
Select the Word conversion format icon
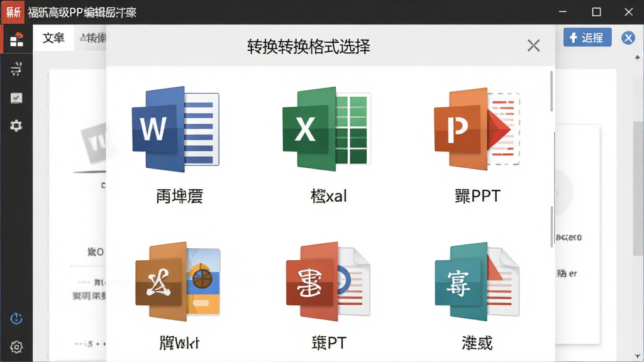175,129
